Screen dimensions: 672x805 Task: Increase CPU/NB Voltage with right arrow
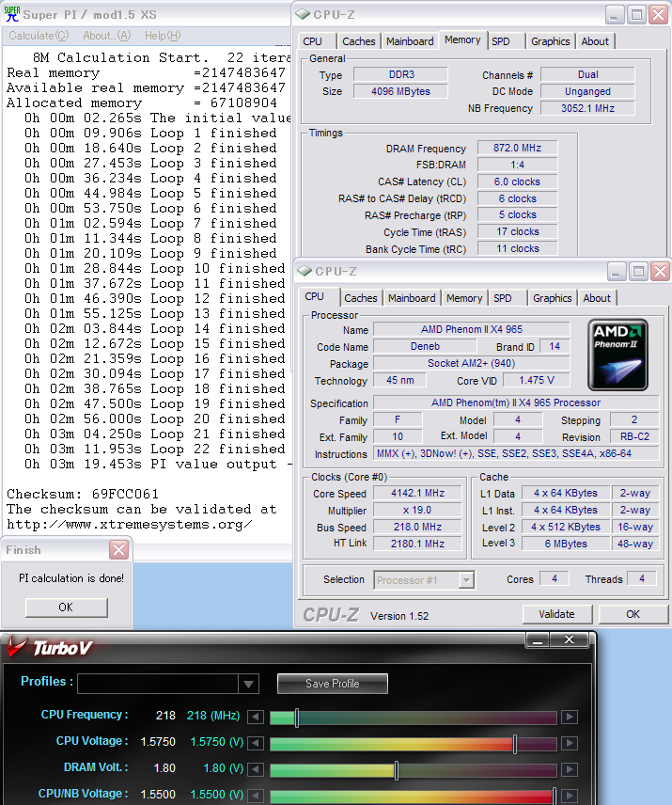tap(570, 796)
